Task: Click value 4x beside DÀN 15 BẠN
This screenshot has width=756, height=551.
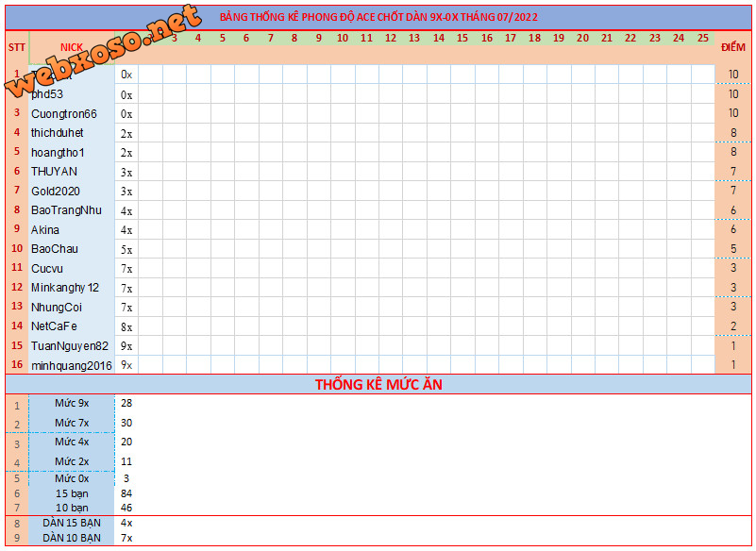Action: 126,523
